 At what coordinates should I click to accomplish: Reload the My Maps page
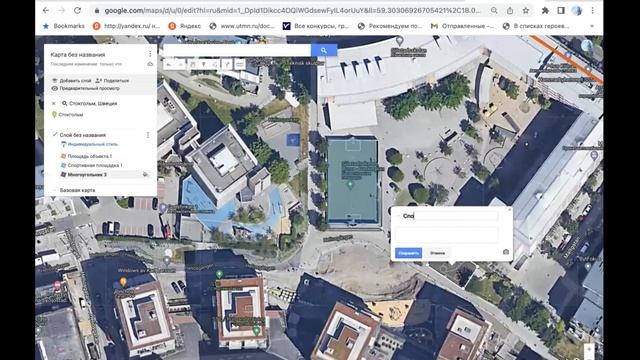[78, 11]
